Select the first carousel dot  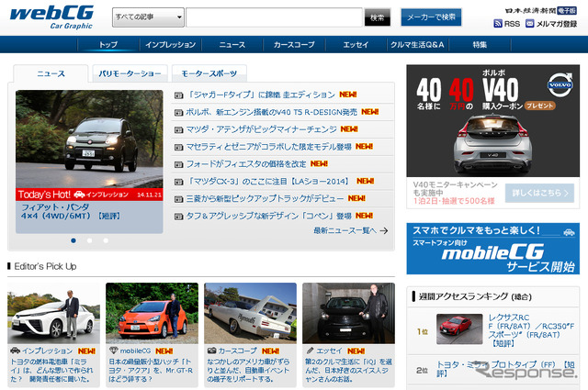(73, 240)
